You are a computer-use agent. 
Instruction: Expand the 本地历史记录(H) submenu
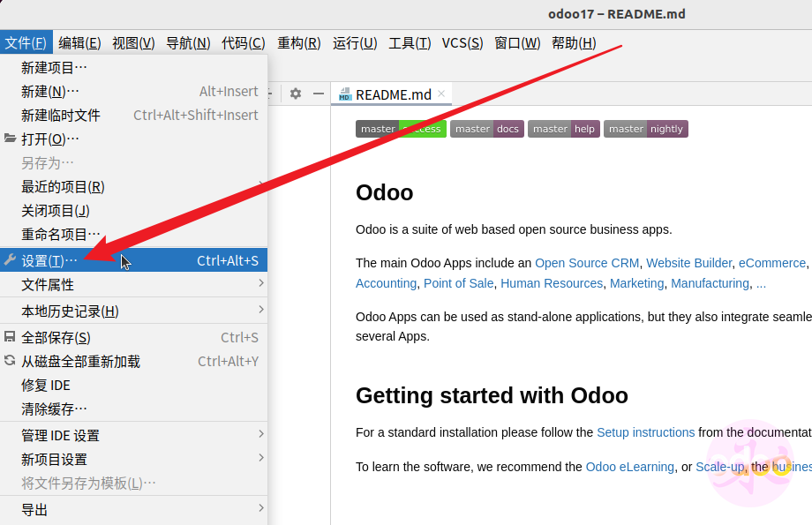pyautogui.click(x=133, y=311)
